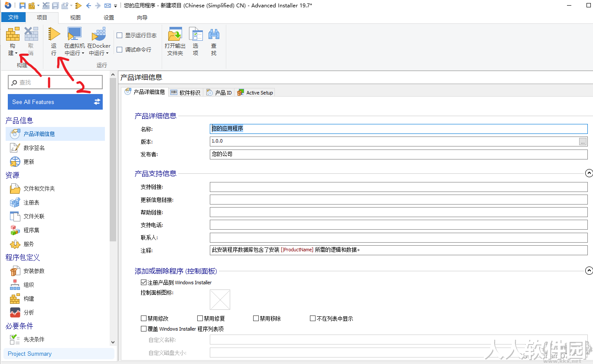This screenshot has width=593, height=364.
Task: Check 禁用移除 option
Action: tap(256, 318)
